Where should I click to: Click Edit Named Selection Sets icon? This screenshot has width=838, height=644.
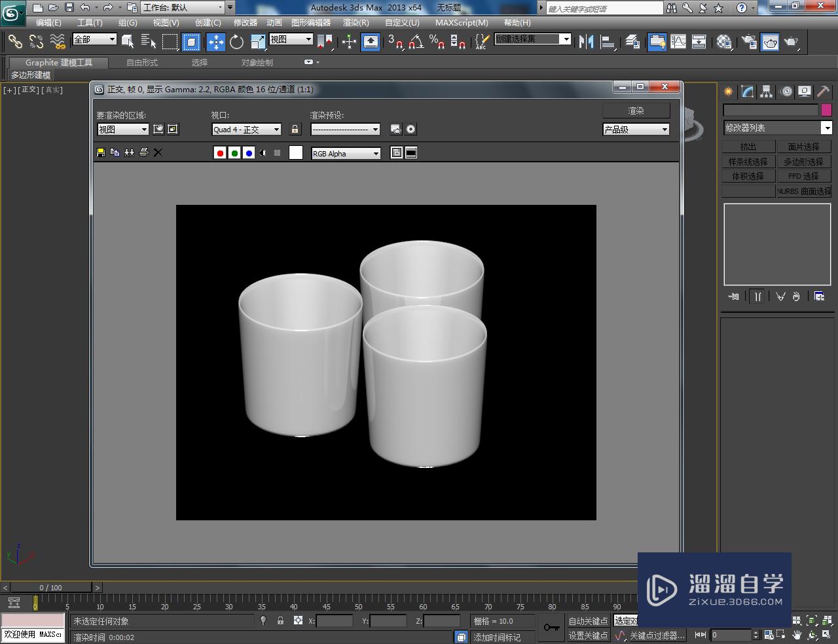click(x=482, y=42)
